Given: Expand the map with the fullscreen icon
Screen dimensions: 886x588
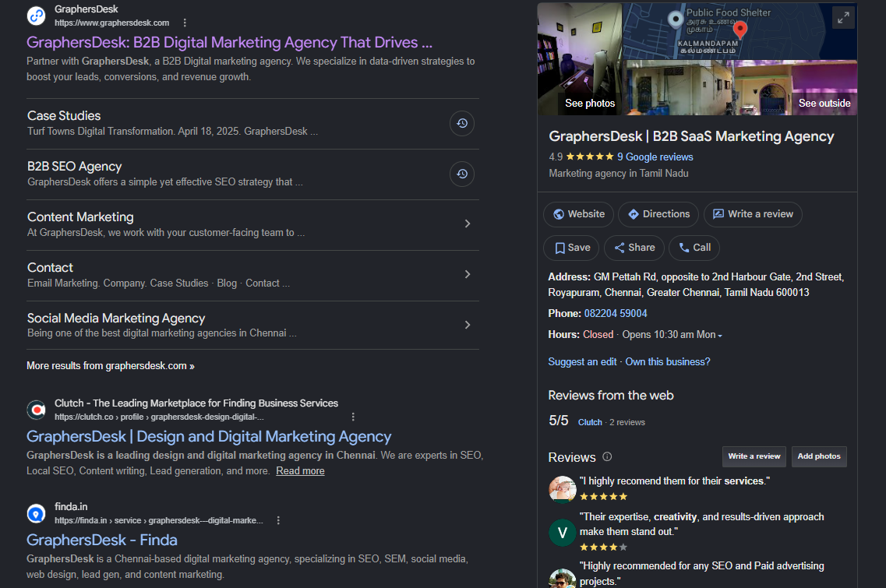Looking at the screenshot, I should pos(843,17).
